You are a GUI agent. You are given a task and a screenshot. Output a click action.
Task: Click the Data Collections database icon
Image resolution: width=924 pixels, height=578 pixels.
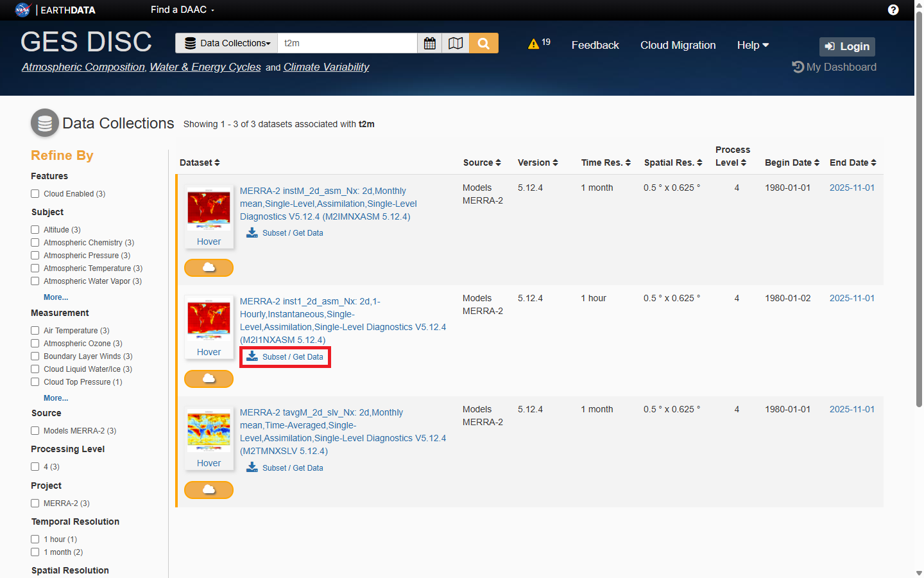pyautogui.click(x=45, y=123)
